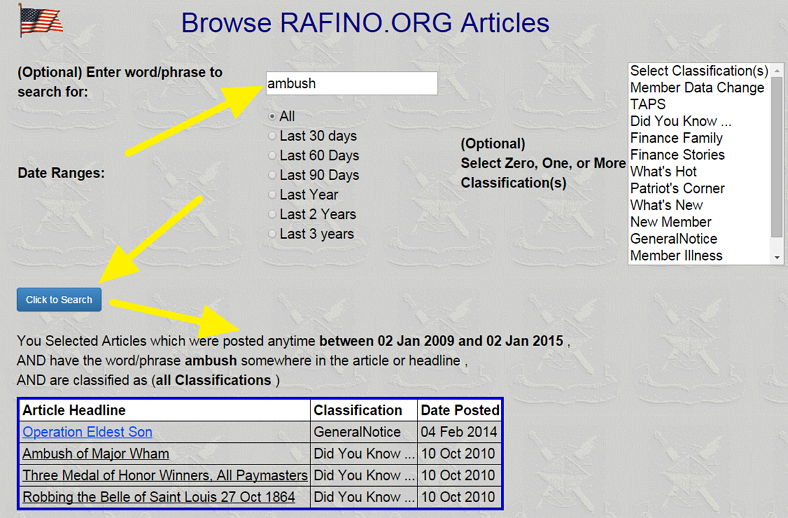Screen dimensions: 788x518
Task: Click the date cell in the 'Ambush of Major Wham' row
Action: pyautogui.click(x=459, y=454)
